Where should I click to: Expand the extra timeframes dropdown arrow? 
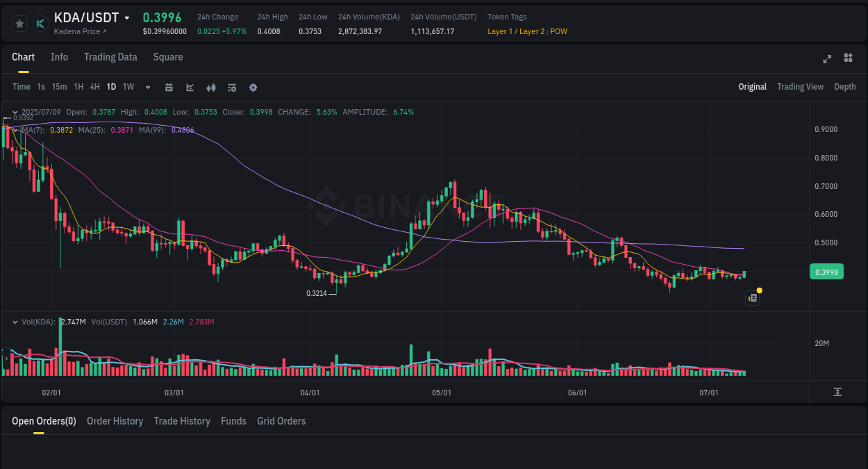pyautogui.click(x=147, y=87)
